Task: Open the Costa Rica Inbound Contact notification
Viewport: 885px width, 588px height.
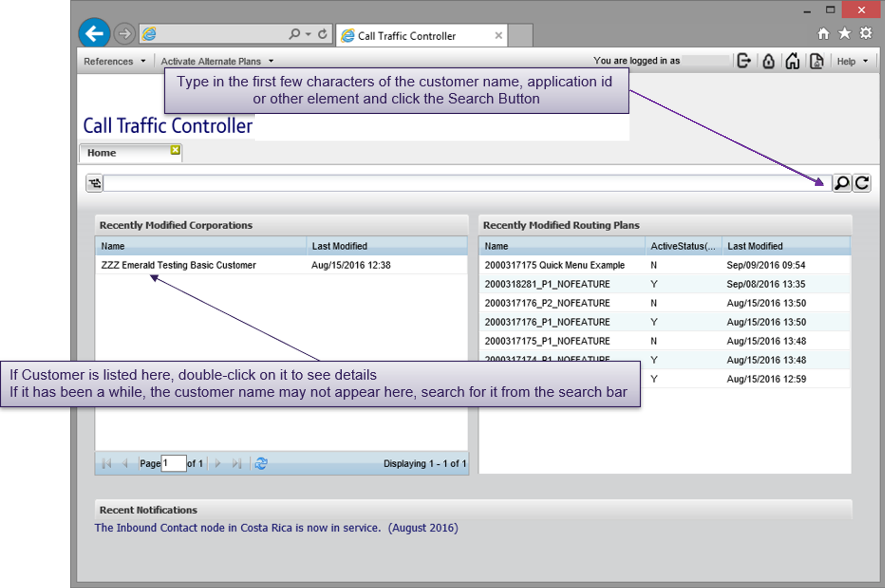Action: (x=276, y=528)
